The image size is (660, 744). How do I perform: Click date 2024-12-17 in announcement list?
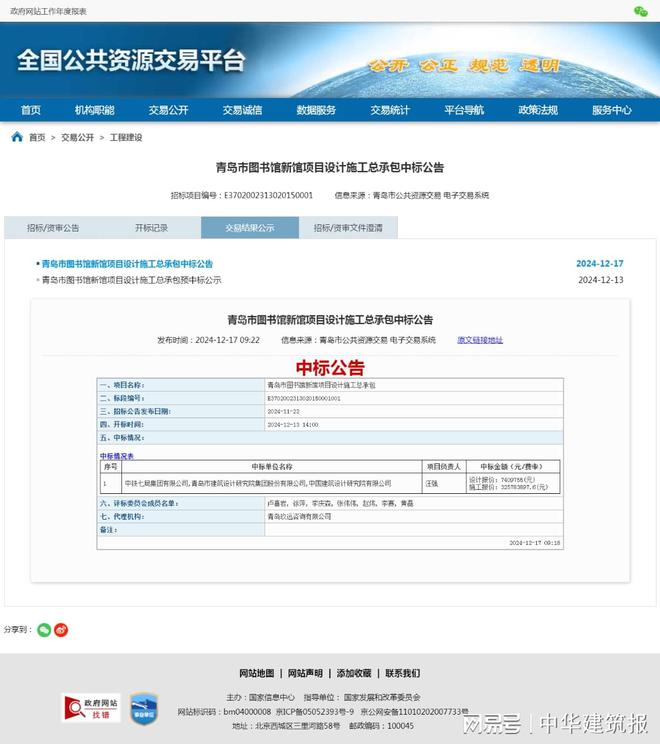pos(600,263)
